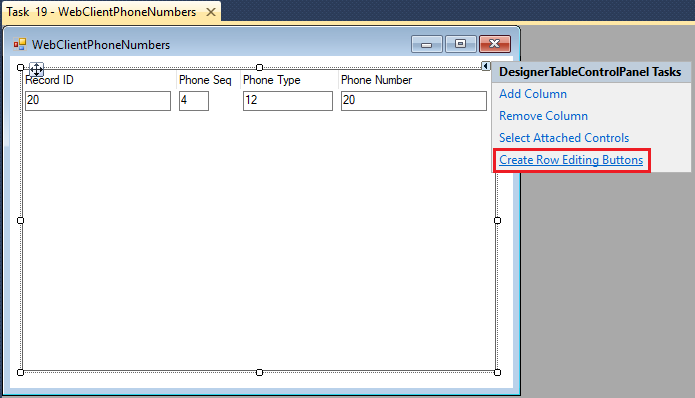Select the Record ID label
The height and width of the screenshot is (398, 695).
point(49,80)
